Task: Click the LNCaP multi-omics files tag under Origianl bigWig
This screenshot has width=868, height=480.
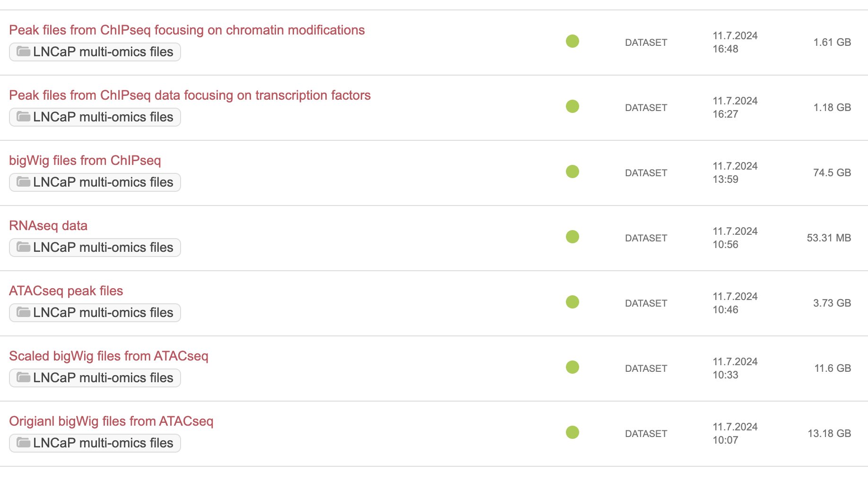Action: (x=95, y=443)
